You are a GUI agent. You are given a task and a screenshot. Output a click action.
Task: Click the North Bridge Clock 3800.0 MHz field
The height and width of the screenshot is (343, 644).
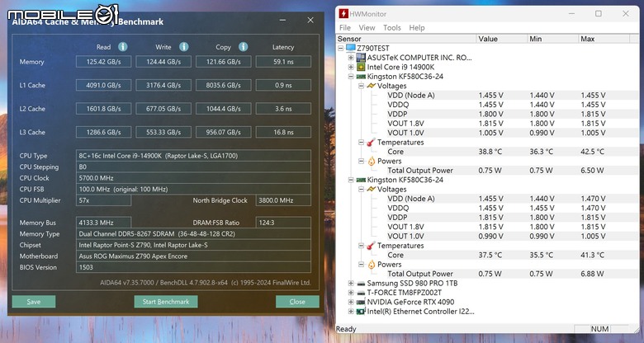point(283,200)
